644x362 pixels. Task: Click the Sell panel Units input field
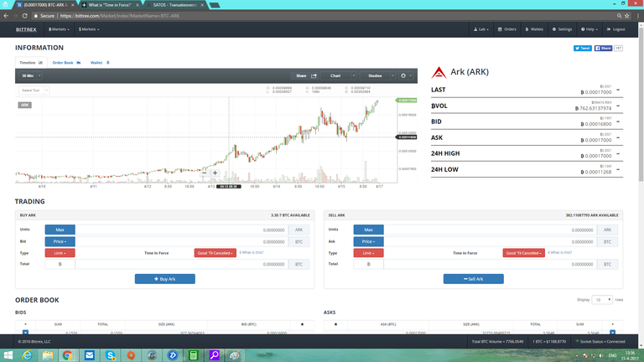pos(490,230)
